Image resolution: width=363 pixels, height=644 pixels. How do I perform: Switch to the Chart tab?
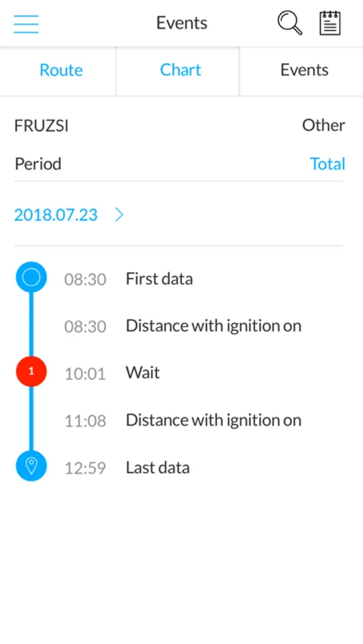(x=180, y=70)
